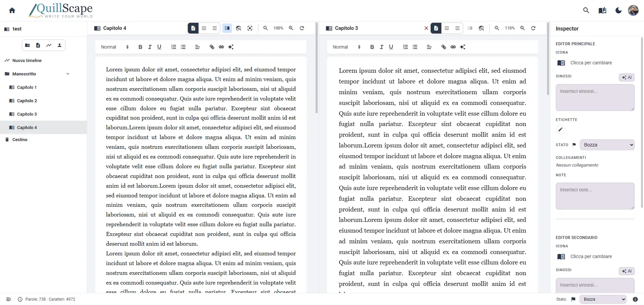
Task: Create a new character from the sidebar
Action: click(59, 45)
